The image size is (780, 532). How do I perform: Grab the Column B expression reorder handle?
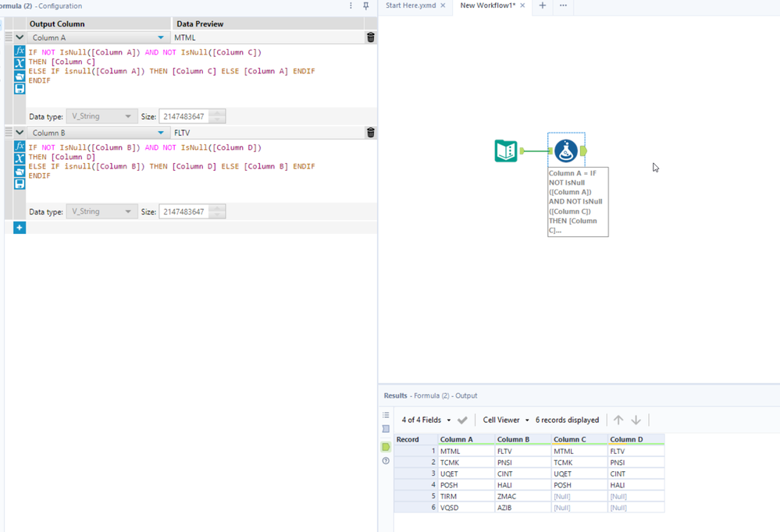[9, 133]
